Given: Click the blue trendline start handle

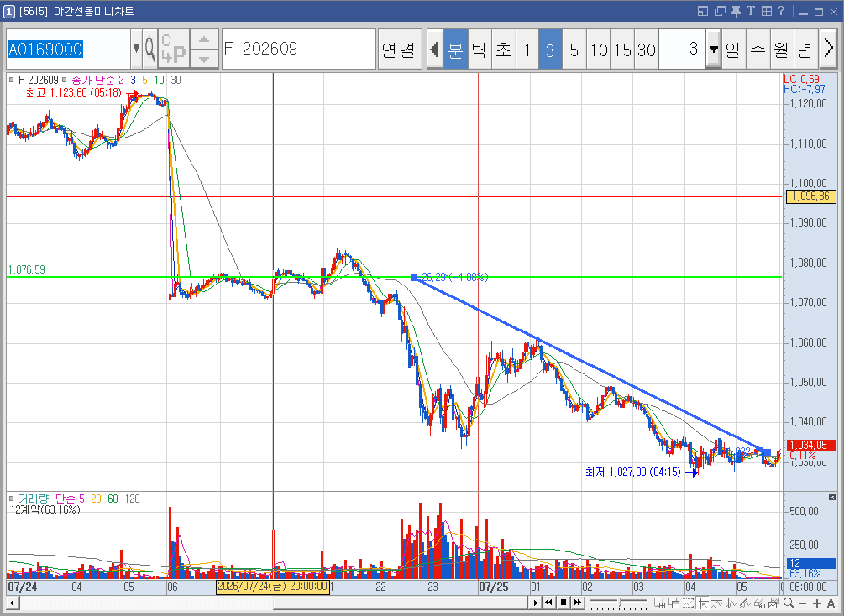Looking at the screenshot, I should pos(414,278).
